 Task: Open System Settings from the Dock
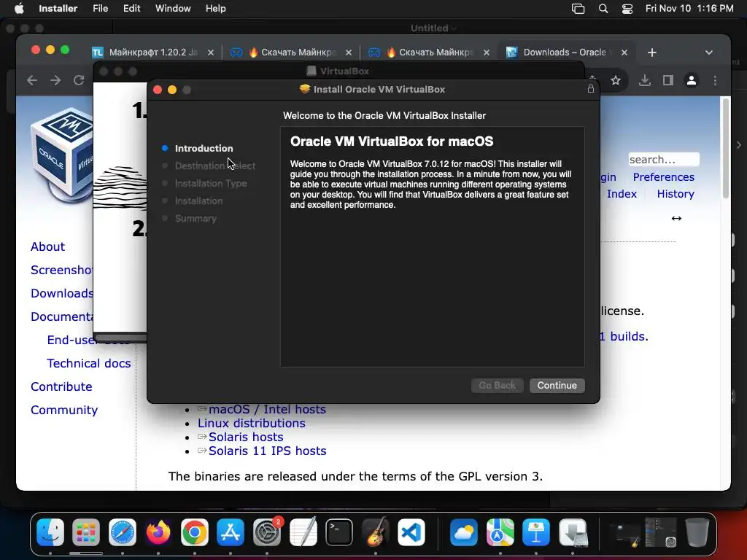pyautogui.click(x=267, y=532)
